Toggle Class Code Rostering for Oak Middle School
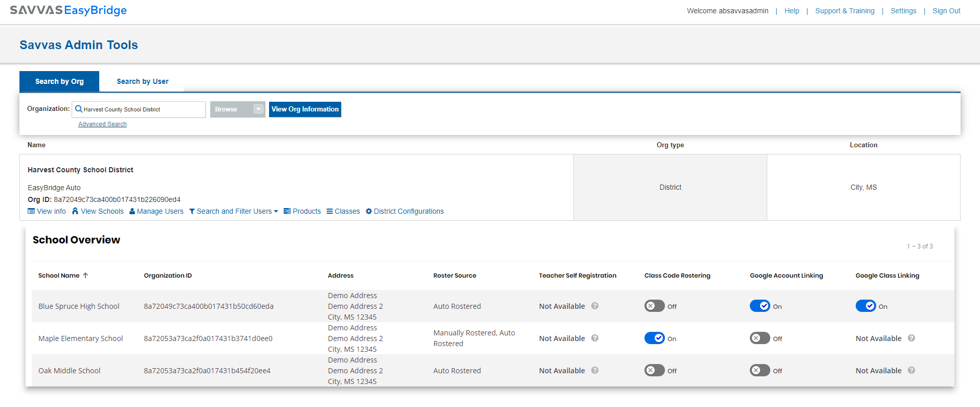Screen dimensions: 980x407 click(x=655, y=370)
